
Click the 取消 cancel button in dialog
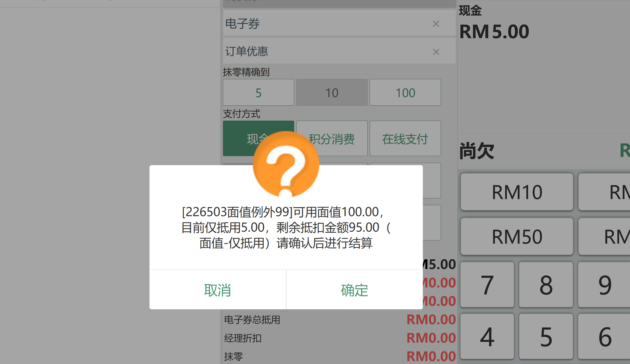point(218,290)
